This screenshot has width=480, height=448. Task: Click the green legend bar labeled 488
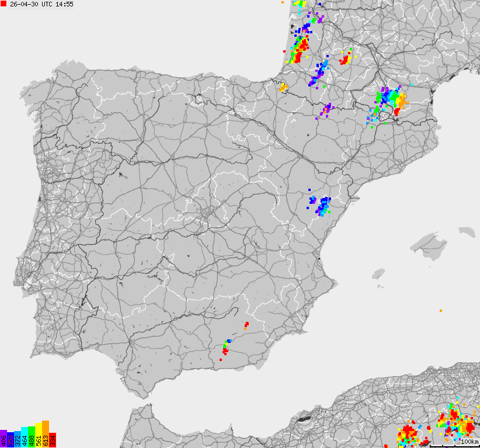(32, 437)
